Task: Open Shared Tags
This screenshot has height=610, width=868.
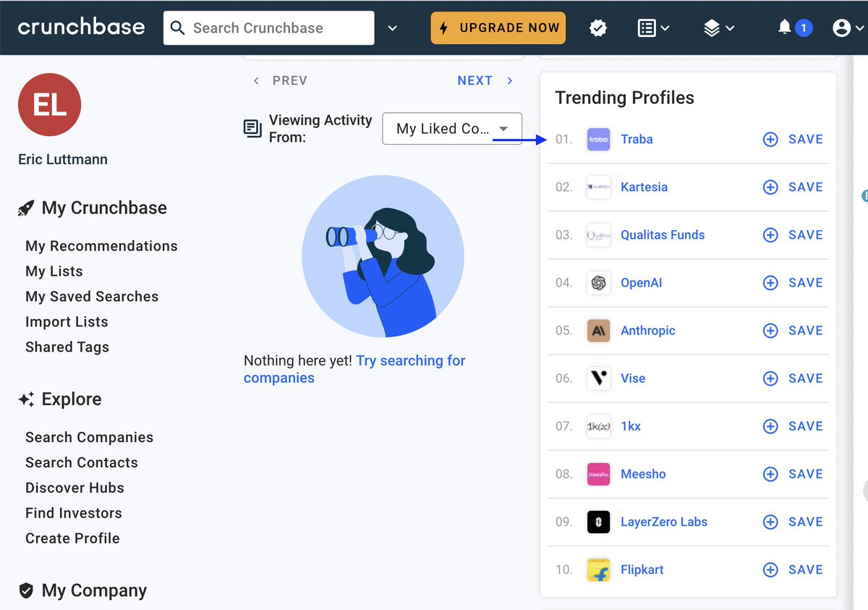Action: 67,347
